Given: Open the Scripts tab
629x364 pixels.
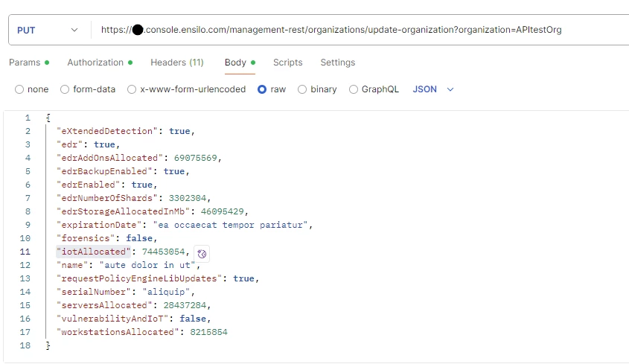Looking at the screenshot, I should click(287, 63).
